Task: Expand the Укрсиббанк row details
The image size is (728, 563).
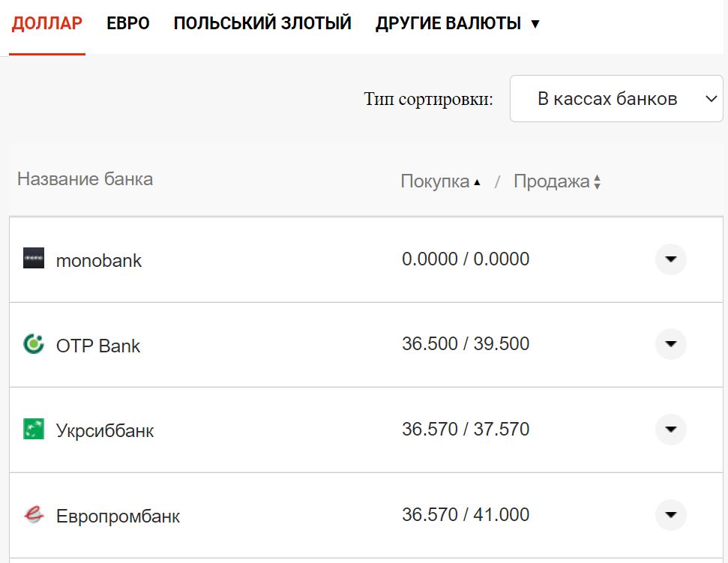Action: coord(670,430)
